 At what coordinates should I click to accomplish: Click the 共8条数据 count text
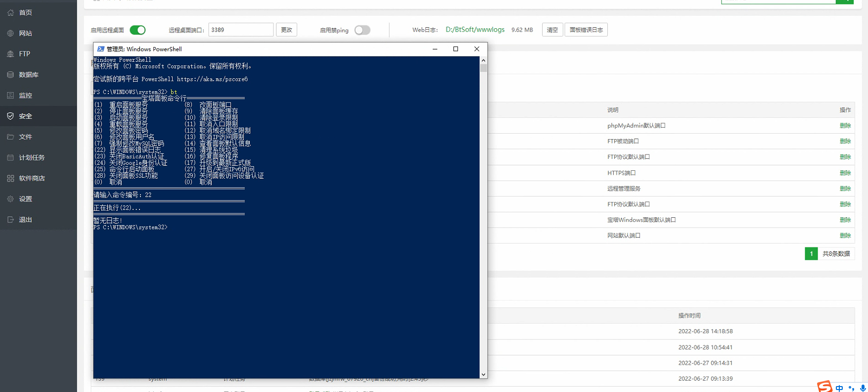click(836, 254)
